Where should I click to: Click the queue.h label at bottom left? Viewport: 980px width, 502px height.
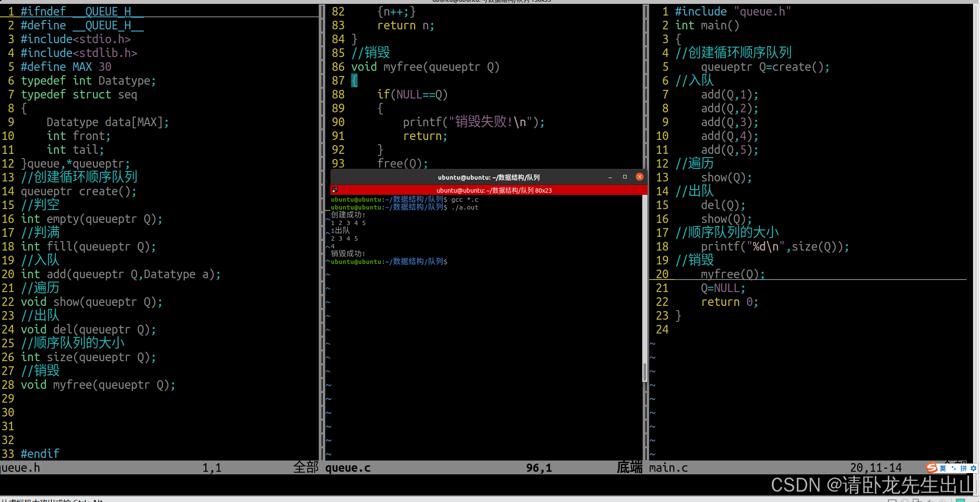coord(20,467)
